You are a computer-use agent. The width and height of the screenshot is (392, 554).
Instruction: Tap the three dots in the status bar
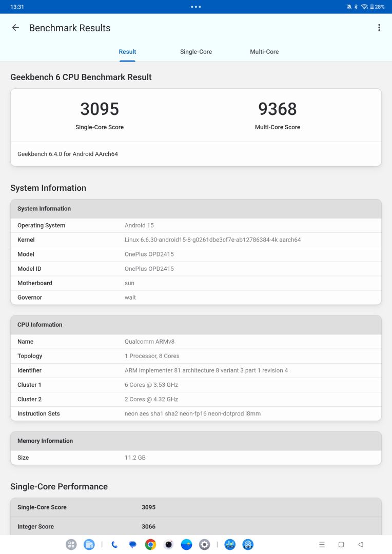pos(196,7)
